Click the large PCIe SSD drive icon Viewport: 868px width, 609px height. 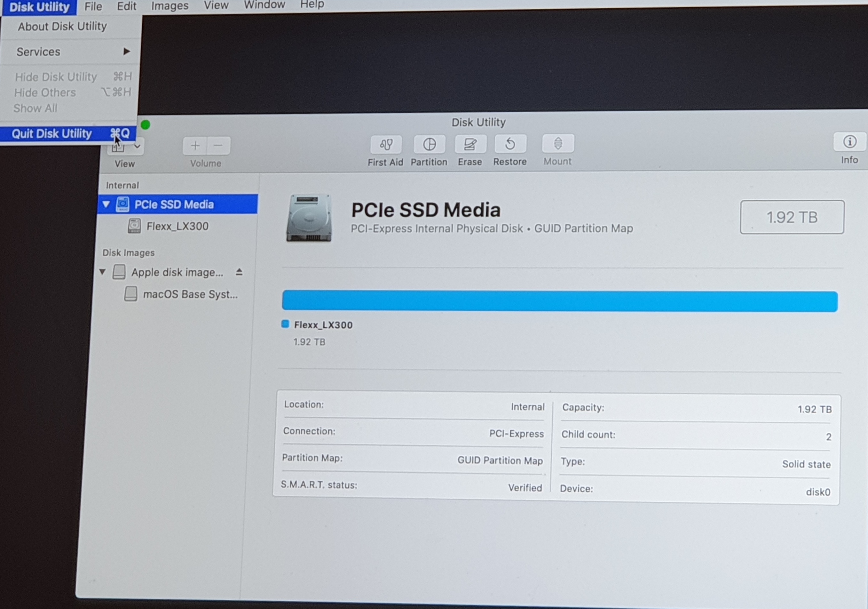(x=309, y=218)
